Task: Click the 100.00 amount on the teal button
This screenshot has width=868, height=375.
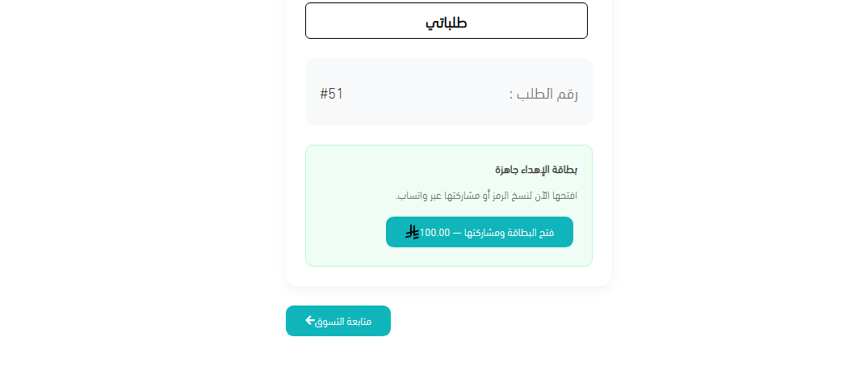Action: click(435, 233)
